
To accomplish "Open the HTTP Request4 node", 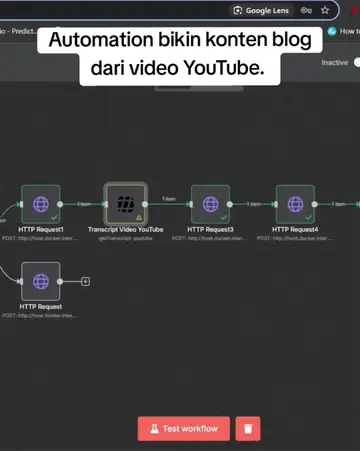I will [x=295, y=204].
